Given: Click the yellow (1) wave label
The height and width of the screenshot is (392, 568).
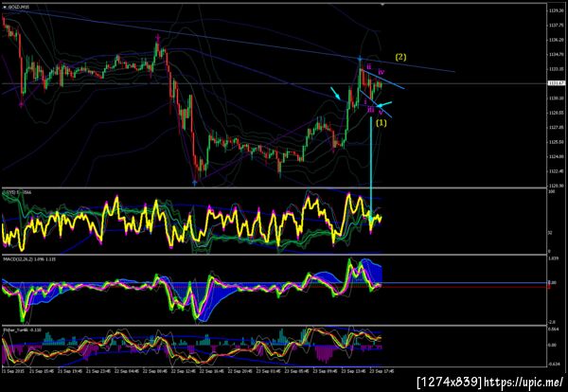Looking at the screenshot, I should pos(382,123).
